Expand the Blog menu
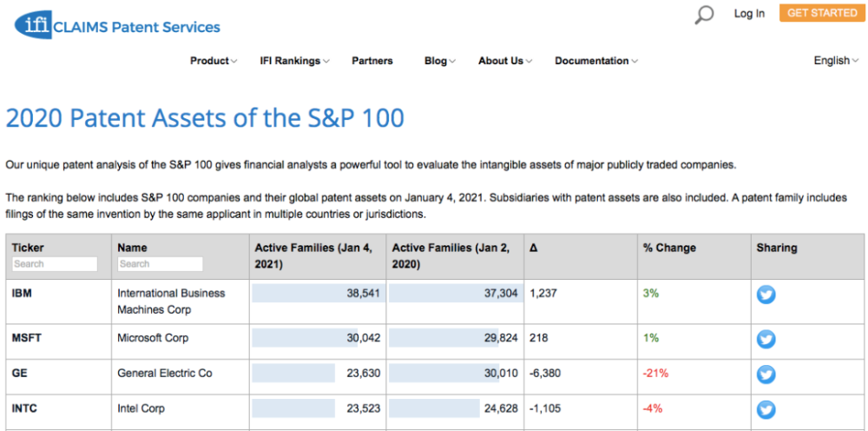The image size is (868, 431). click(440, 61)
